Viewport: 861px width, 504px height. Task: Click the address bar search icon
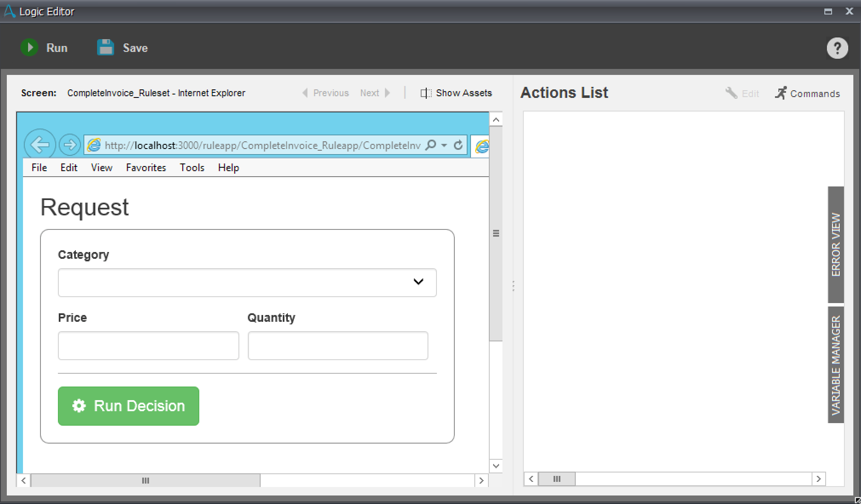431,145
